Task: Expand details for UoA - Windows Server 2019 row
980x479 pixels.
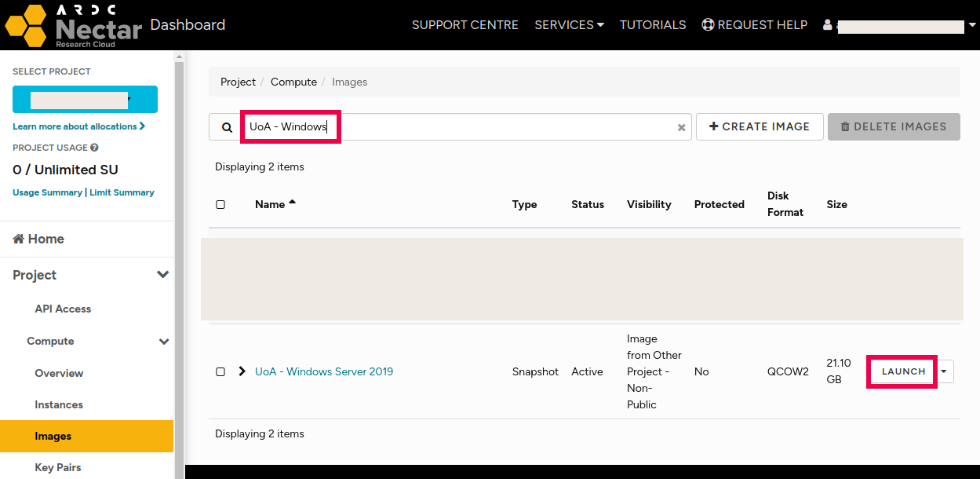Action: click(x=242, y=371)
